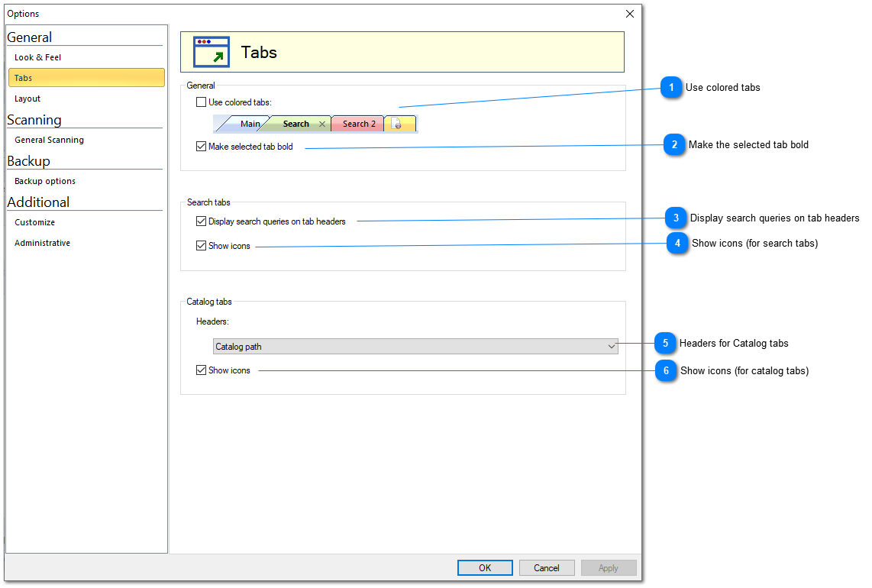Disable Show icons under Search tabs
This screenshot has height=588, width=872.
(202, 246)
